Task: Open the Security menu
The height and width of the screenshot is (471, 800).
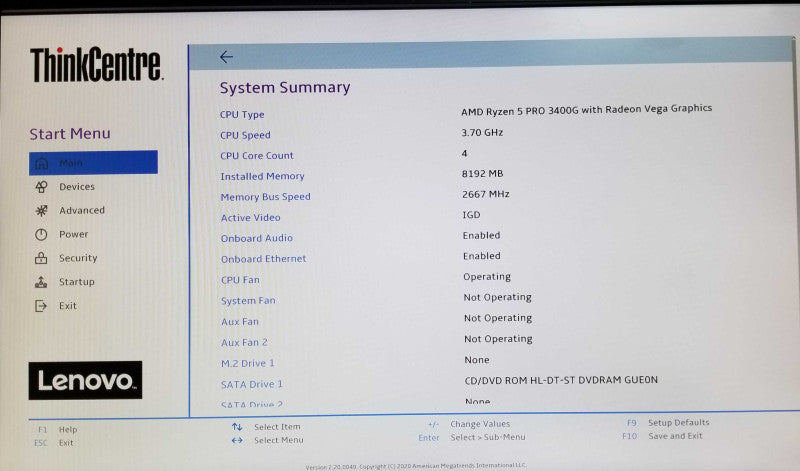Action: (78, 258)
